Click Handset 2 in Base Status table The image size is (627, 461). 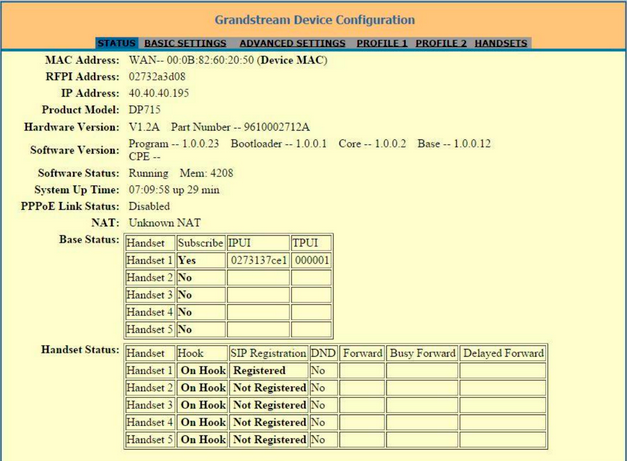[x=150, y=277]
